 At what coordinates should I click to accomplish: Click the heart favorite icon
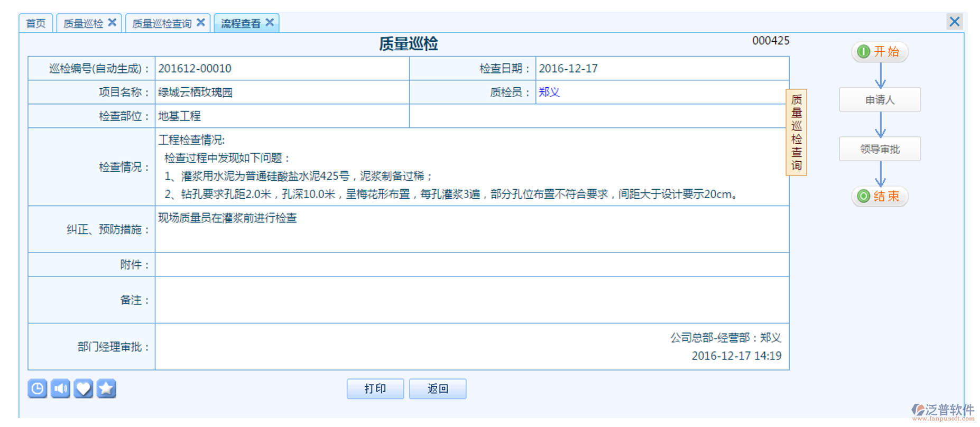click(84, 389)
